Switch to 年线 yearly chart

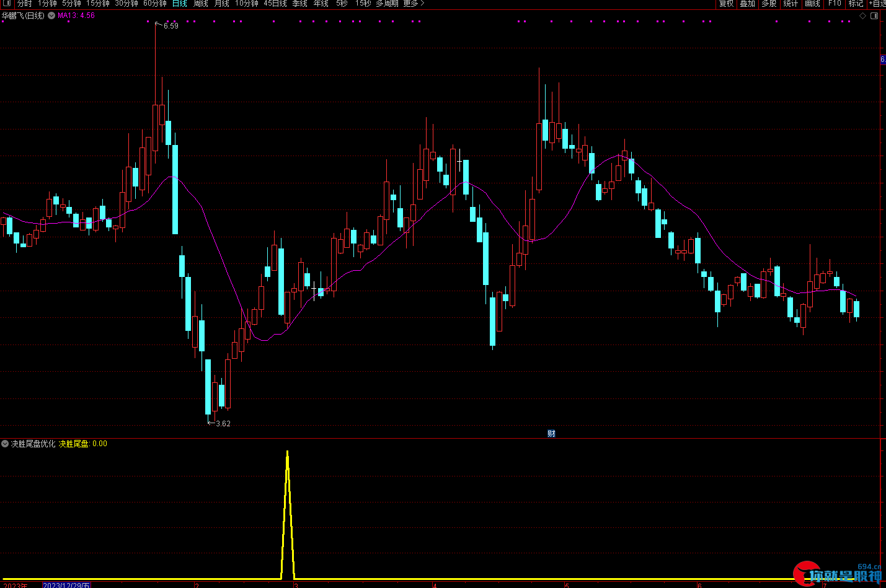(321, 3)
